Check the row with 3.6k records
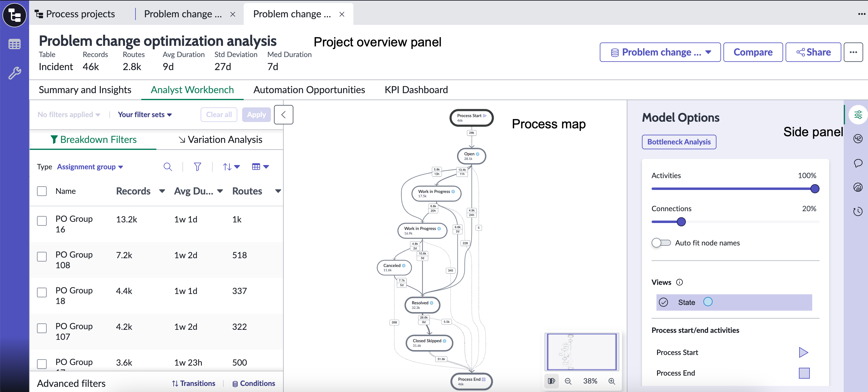The image size is (868, 392). point(42,364)
